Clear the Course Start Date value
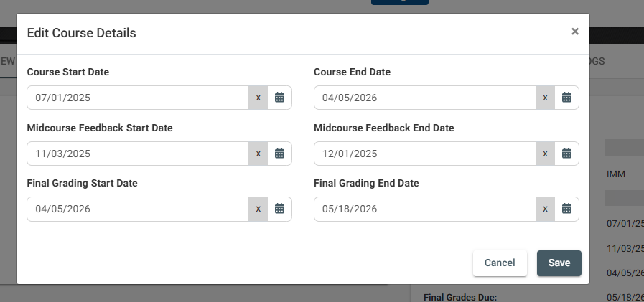 coord(258,98)
